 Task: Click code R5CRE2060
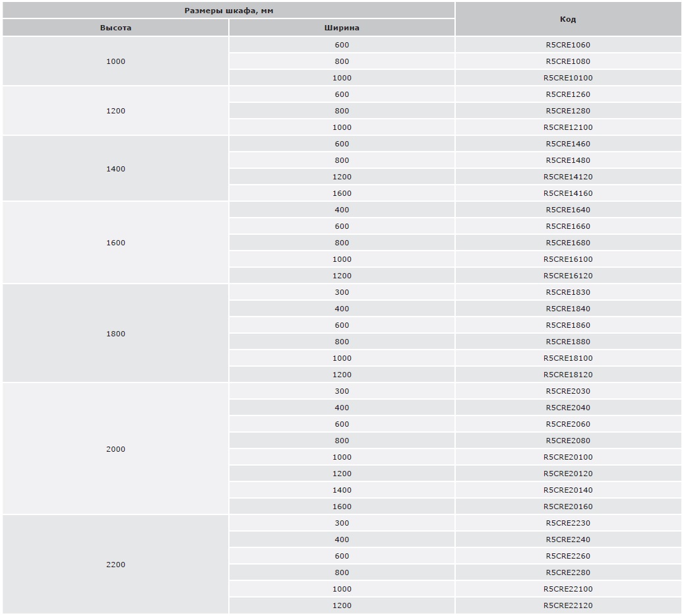[x=568, y=424]
